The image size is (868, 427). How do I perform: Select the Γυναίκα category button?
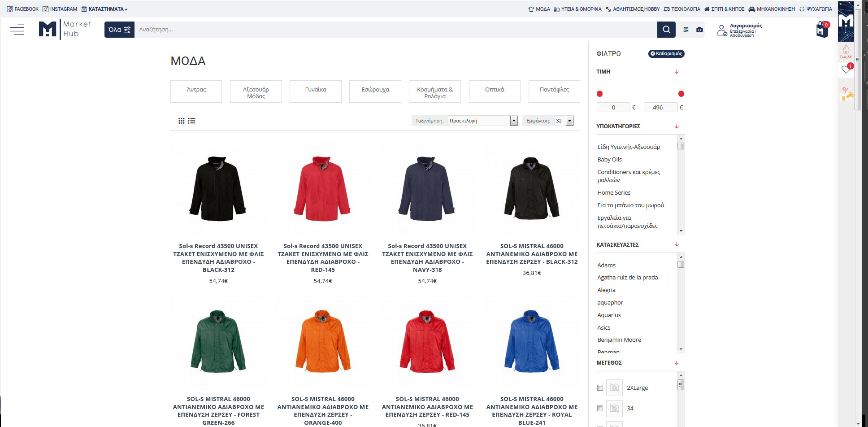pos(316,91)
